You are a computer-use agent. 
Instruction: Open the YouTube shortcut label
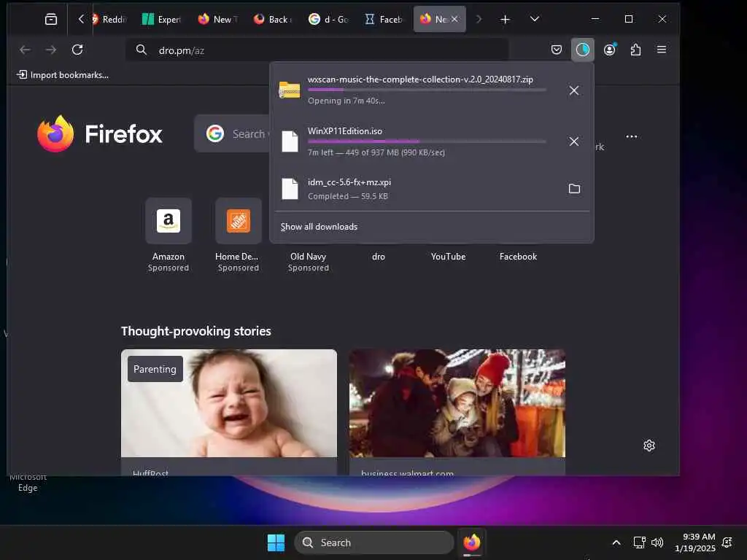point(449,257)
